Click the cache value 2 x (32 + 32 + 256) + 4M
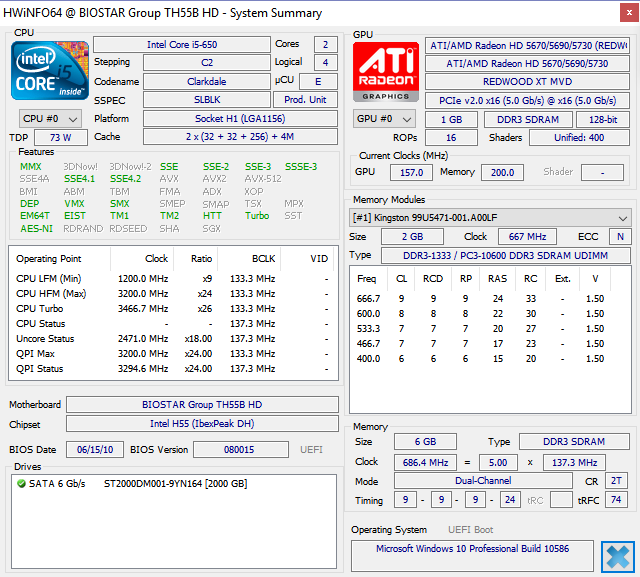Viewport: 640px width, 577px height. (x=240, y=137)
